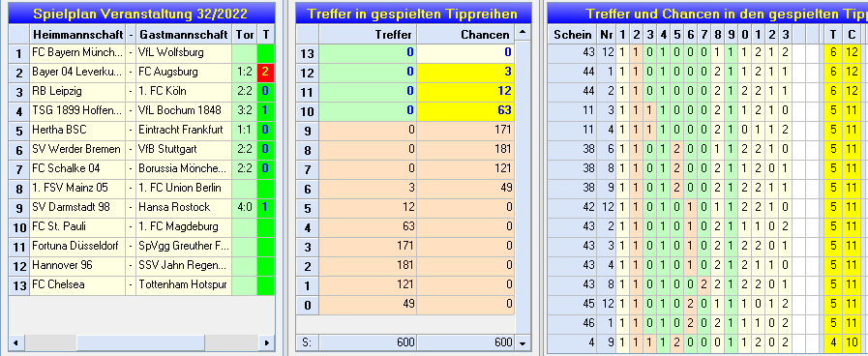Select 1. FSV Mainz 05 cell
The width and height of the screenshot is (868, 356).
77,189
